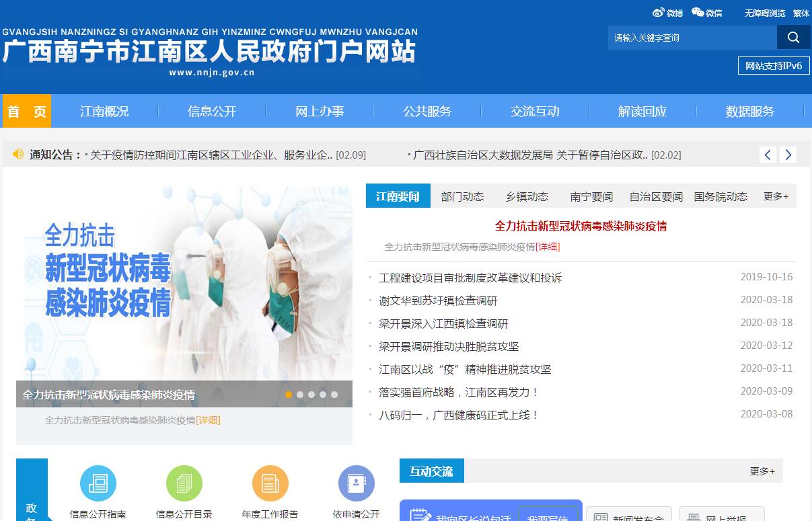Open the 信息公开 navigation menu

point(212,112)
